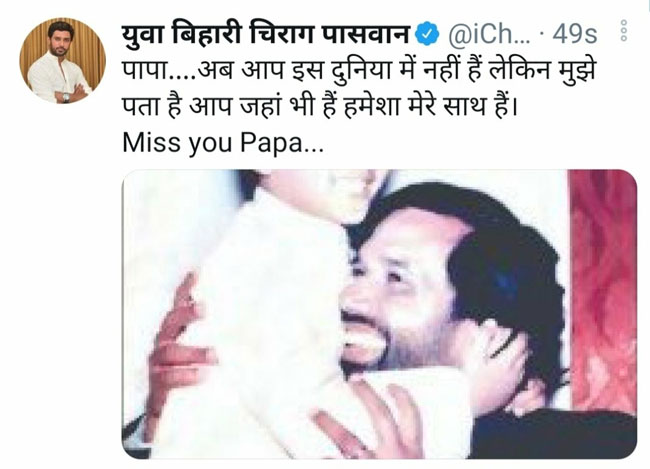Viewport: 650px width, 469px height.
Task: Open Chirag Paswan's round profile avatar
Action: pos(63,61)
